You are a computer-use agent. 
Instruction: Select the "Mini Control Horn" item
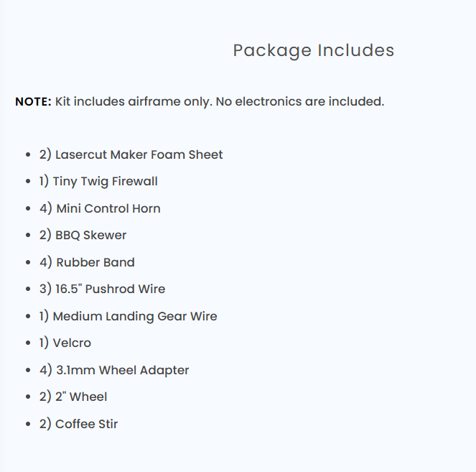100,208
